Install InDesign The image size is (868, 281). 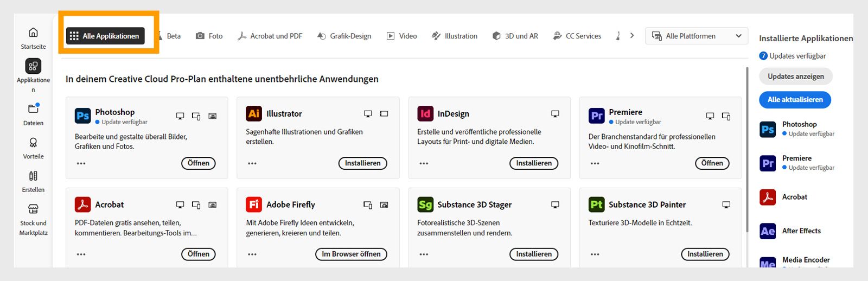(534, 163)
